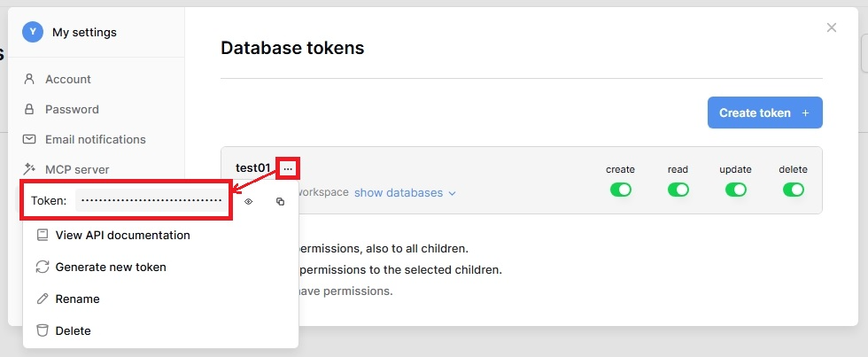
Task: Click the trash icon beside Delete
Action: coord(43,330)
